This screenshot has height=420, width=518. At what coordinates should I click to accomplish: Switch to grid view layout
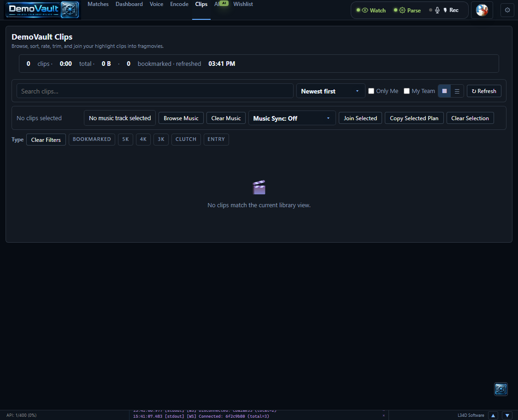[444, 91]
